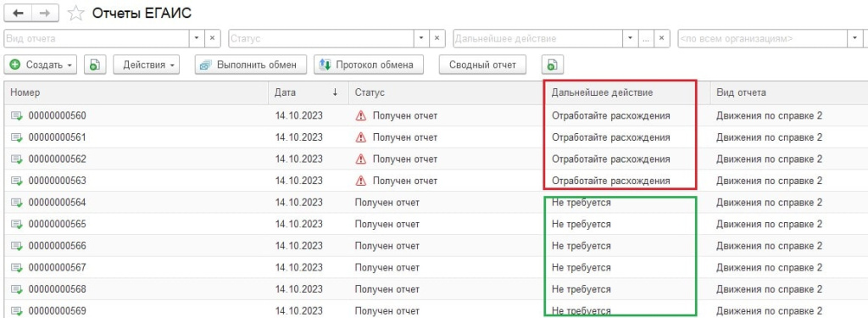Click warning triangle in row 00000000562

click(361, 159)
